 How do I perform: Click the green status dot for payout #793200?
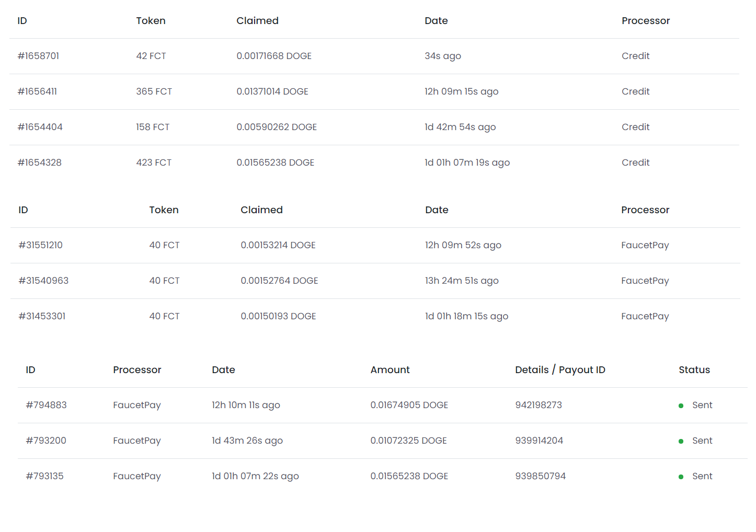(x=681, y=441)
